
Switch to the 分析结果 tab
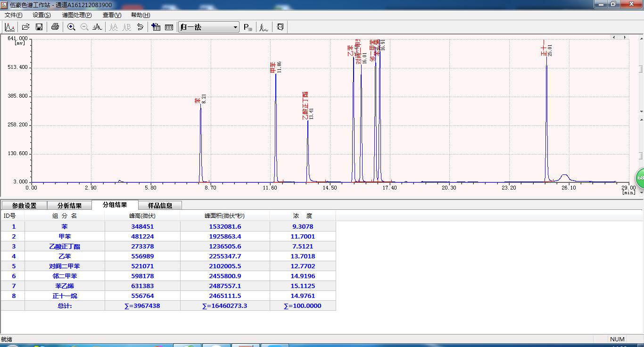click(x=69, y=206)
